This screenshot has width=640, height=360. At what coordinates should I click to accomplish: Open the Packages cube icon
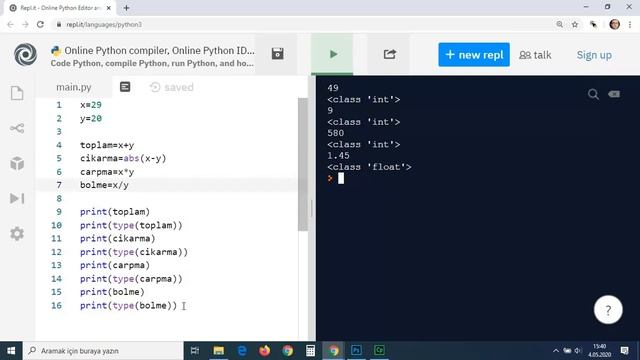(17, 163)
